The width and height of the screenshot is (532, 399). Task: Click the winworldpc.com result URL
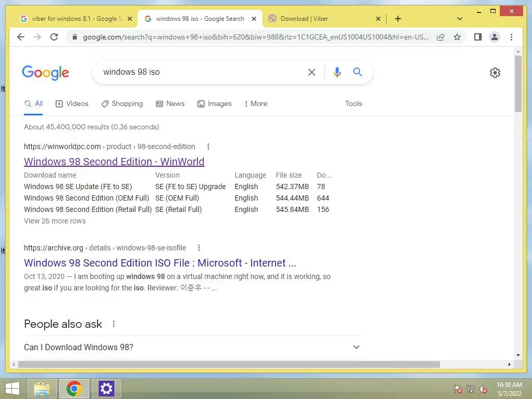tap(109, 147)
